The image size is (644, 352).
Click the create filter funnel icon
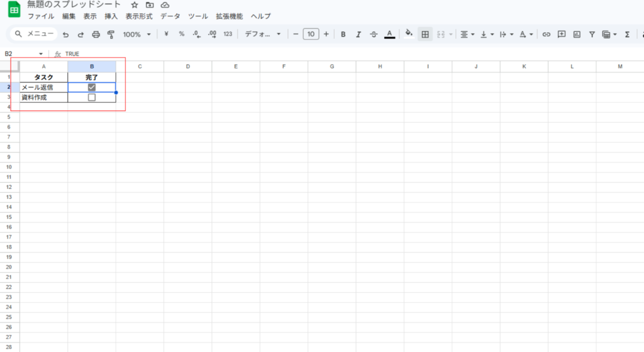[592, 34]
